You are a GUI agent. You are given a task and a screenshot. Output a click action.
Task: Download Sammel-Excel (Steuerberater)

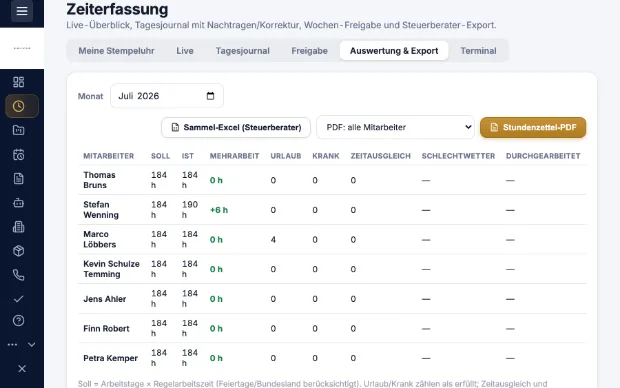click(236, 127)
